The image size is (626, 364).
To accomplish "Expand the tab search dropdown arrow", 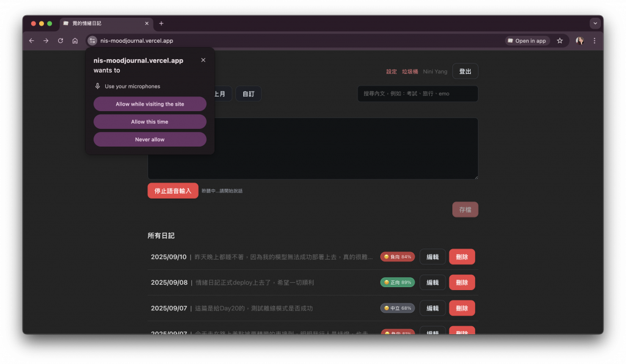I will pos(595,23).
